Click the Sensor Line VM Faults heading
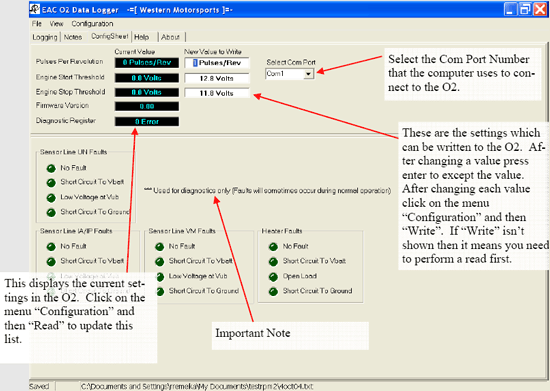The image size is (550, 391). 182,231
